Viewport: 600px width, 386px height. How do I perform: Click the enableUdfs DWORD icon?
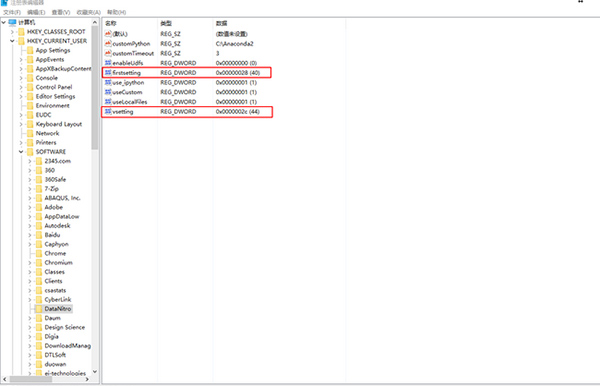click(x=108, y=63)
